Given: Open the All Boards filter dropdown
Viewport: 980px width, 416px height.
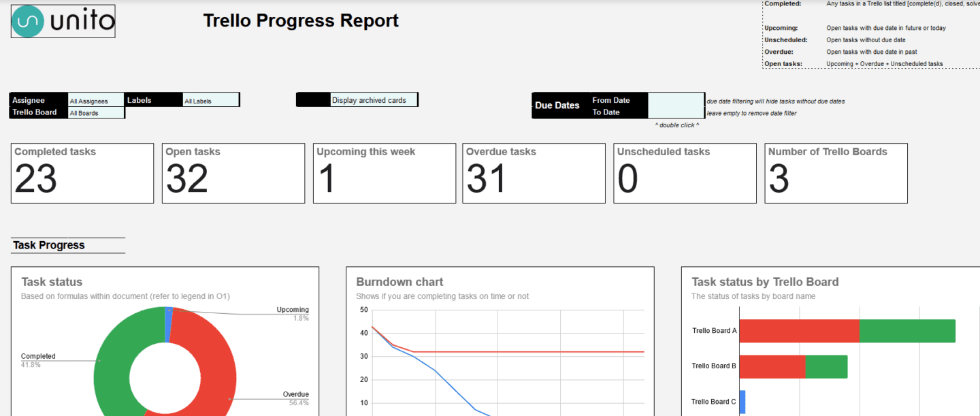Looking at the screenshot, I should (95, 112).
